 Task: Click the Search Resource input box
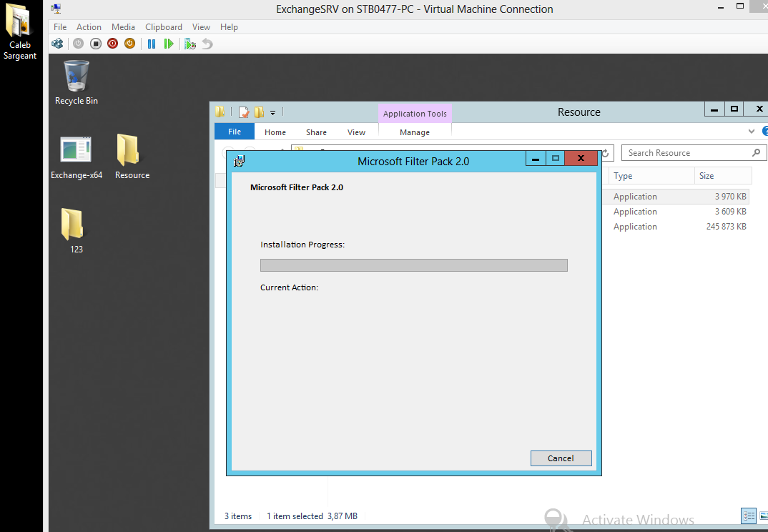tap(688, 153)
